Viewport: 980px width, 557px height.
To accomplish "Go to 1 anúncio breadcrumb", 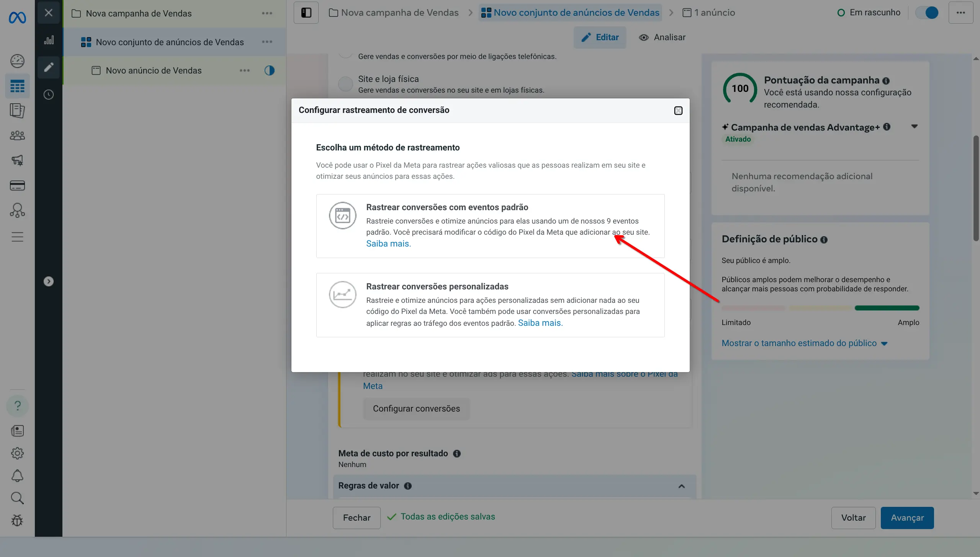I will 708,13.
